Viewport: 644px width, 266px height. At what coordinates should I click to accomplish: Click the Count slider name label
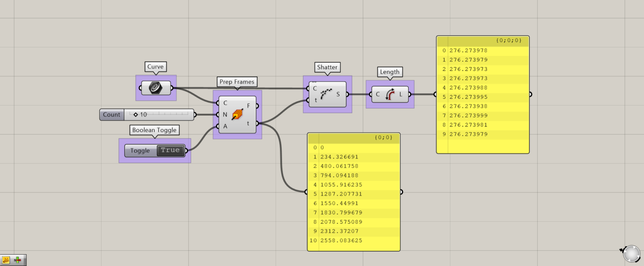(x=112, y=114)
